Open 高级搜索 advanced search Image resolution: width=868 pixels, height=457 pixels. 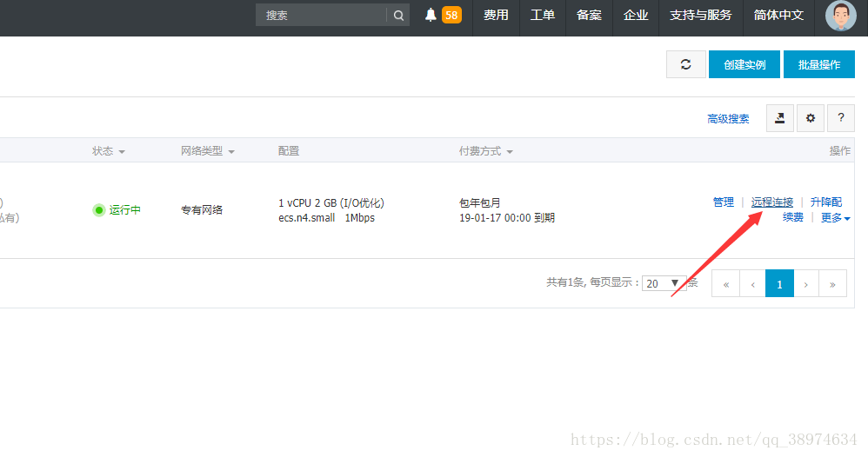[728, 118]
